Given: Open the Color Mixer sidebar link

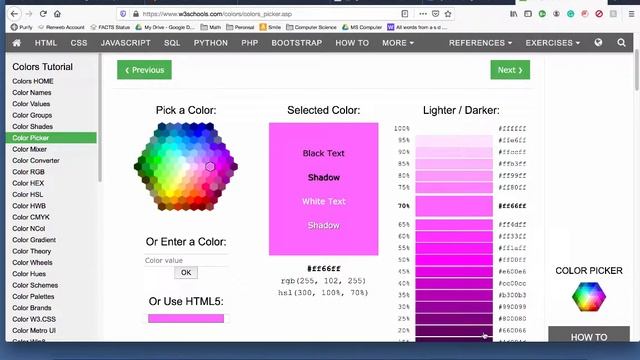Looking at the screenshot, I should pos(29,149).
